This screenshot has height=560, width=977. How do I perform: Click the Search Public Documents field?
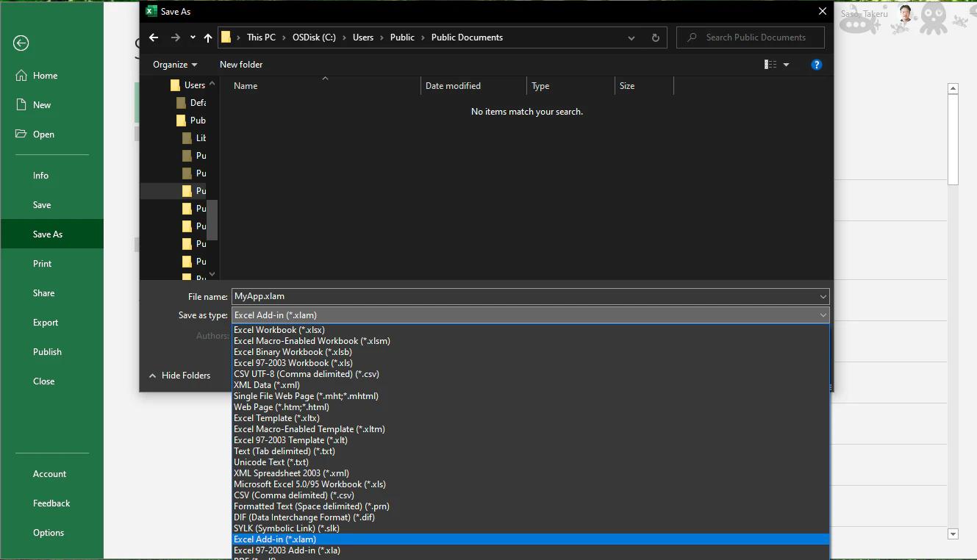coord(751,37)
